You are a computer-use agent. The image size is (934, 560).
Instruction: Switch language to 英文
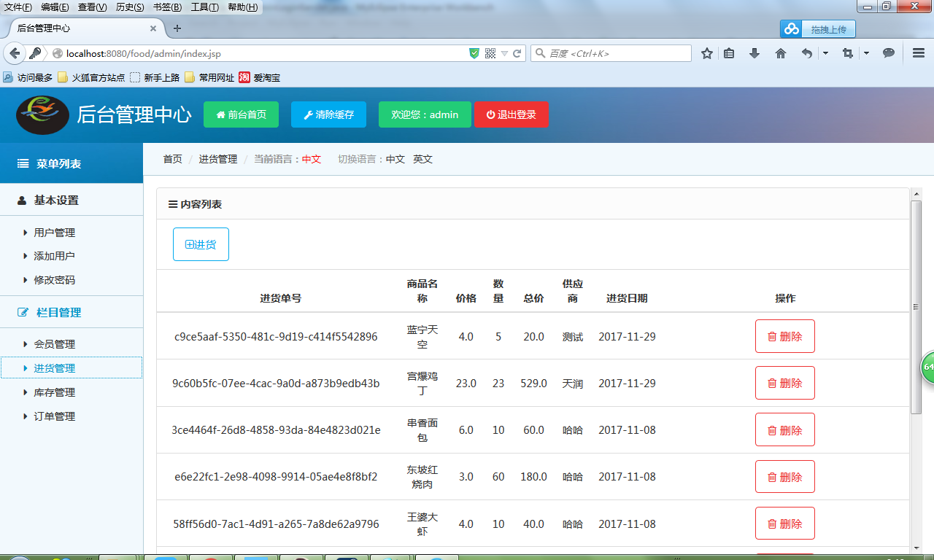pos(423,159)
